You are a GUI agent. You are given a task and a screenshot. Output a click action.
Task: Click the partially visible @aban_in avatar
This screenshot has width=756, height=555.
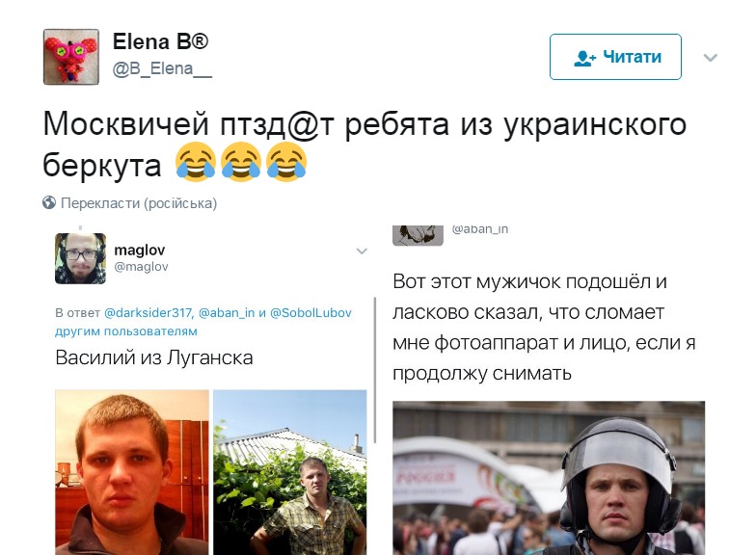[x=418, y=235]
